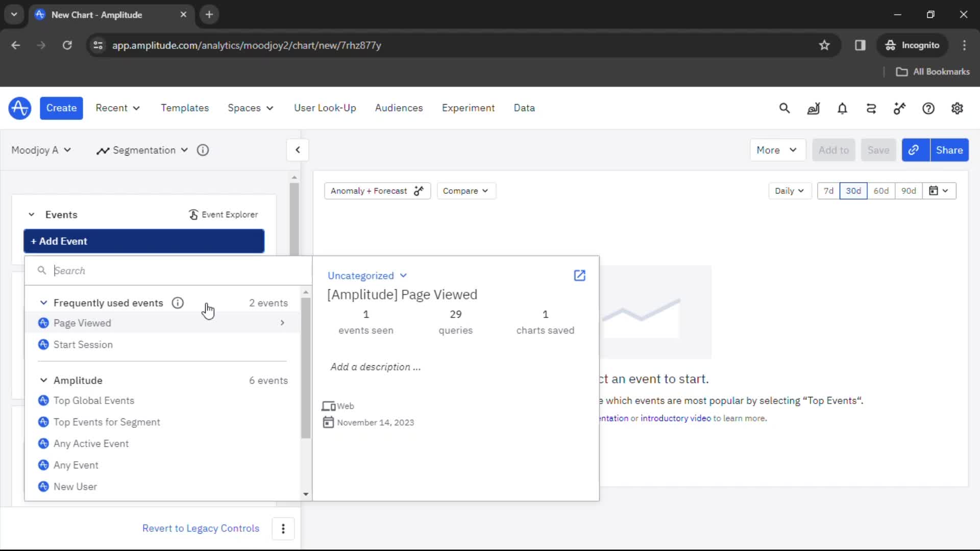
Task: Go to Audiences
Action: (x=399, y=108)
